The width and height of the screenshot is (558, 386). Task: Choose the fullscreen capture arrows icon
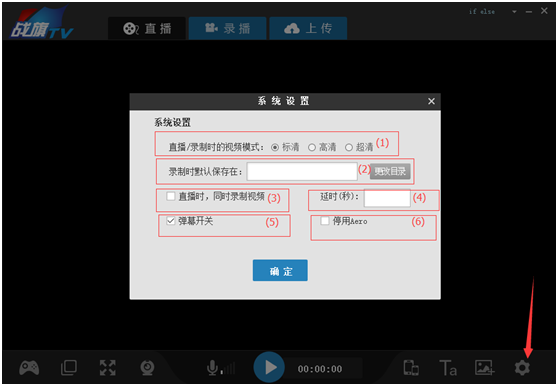pos(107,368)
